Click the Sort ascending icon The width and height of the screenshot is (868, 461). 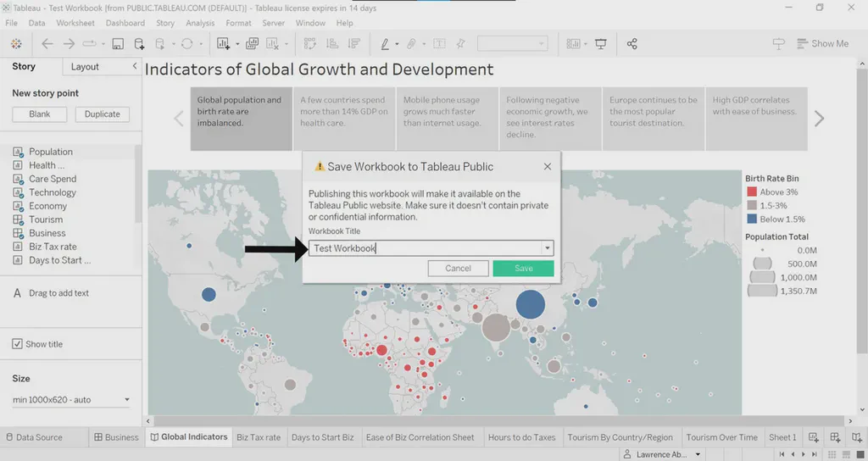332,44
